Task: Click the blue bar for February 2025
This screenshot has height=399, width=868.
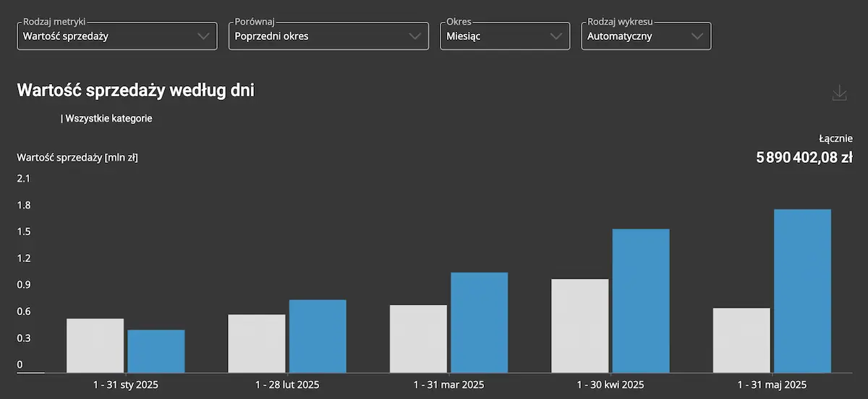Action: point(318,336)
